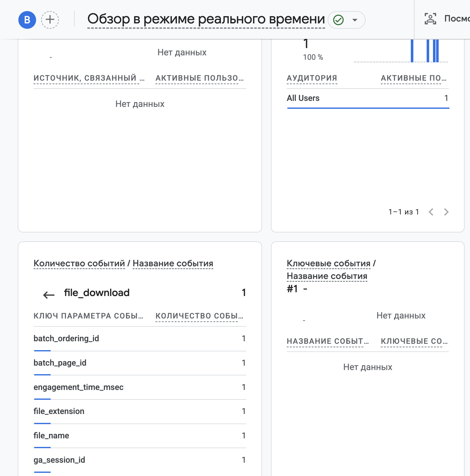The height and width of the screenshot is (476, 470).
Task: Click 'ИСТОЧНИК, СВЯЗАННЫЙ' column header
Action: tap(89, 78)
